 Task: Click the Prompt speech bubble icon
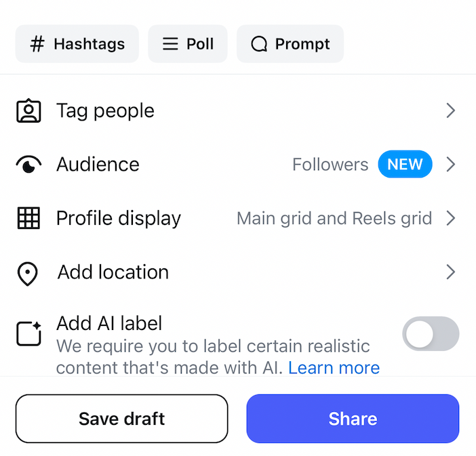(259, 44)
